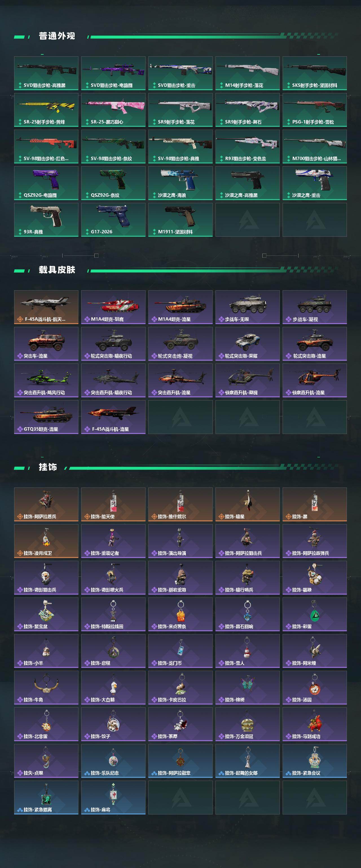Open the R93狙击步枪-变色龙 item
The width and height of the screenshot is (361, 868).
[247, 147]
